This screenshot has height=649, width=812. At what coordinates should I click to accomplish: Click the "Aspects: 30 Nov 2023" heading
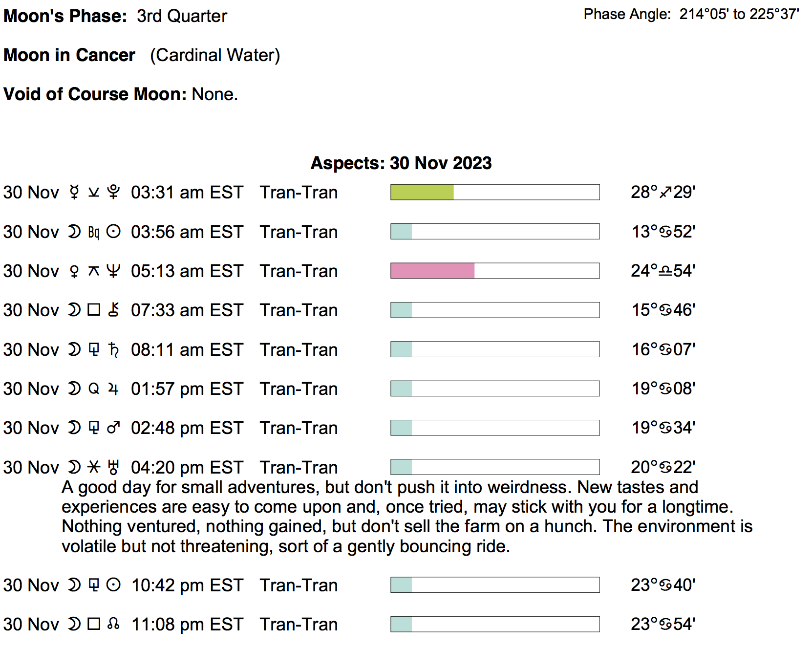tap(401, 163)
